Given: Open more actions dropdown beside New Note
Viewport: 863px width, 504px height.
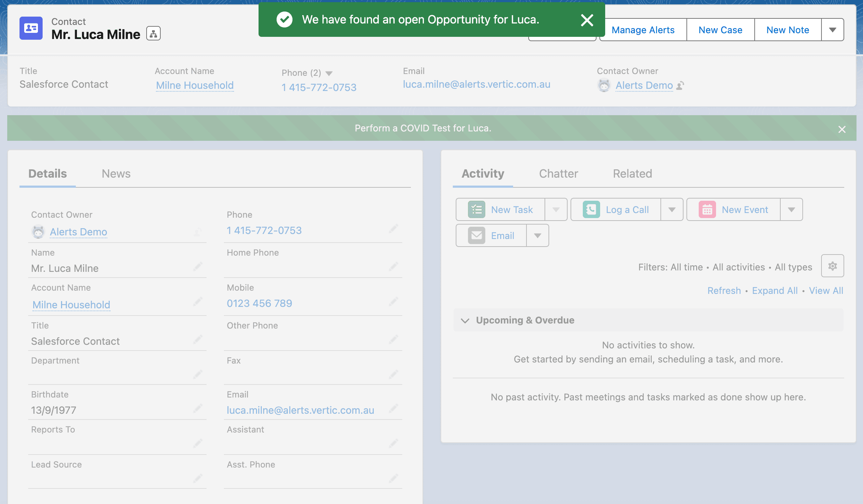Looking at the screenshot, I should coord(833,30).
